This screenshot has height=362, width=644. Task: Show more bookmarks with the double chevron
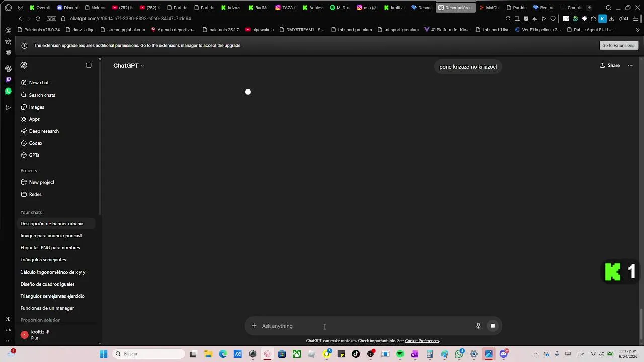[637, 30]
